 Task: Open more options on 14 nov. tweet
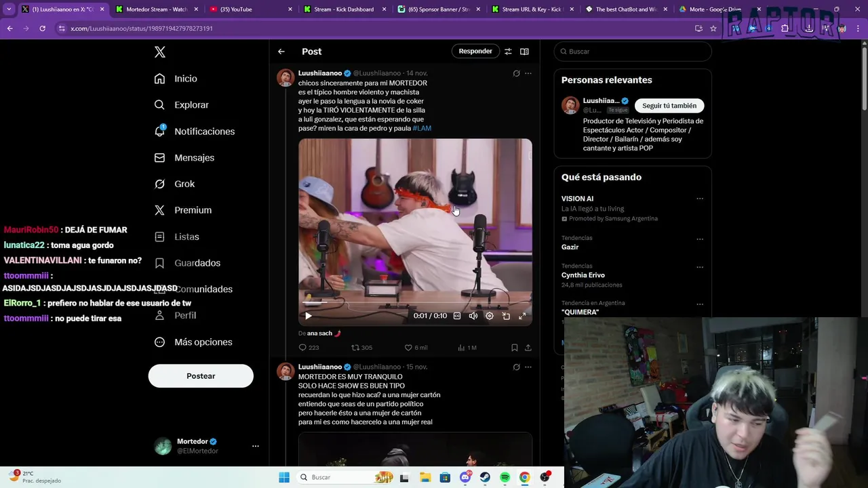tap(528, 73)
